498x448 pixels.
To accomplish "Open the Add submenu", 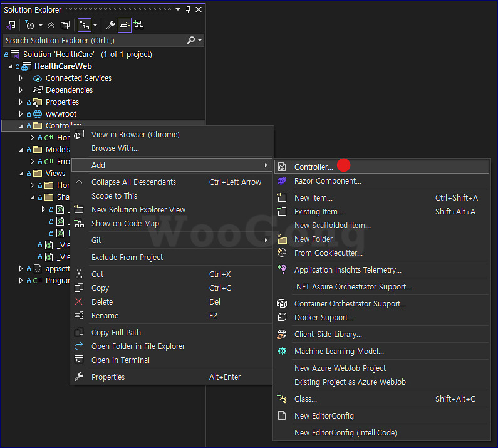I will pos(172,165).
